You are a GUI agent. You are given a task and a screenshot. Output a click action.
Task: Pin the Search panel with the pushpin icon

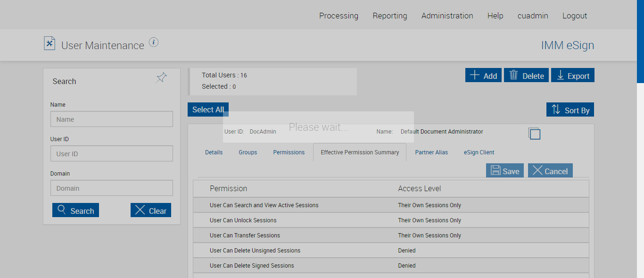162,78
